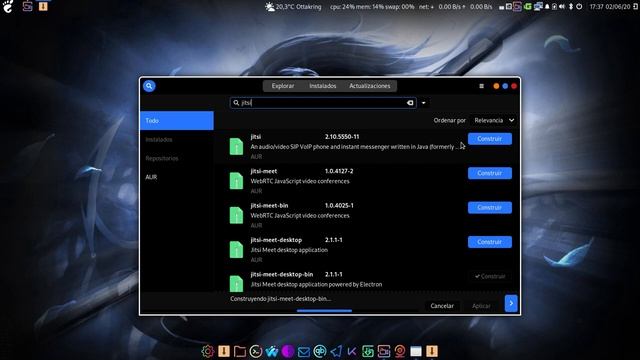This screenshot has width=640, height=360.
Task: Switch to the Actualizaciones tab
Action: pyautogui.click(x=370, y=86)
